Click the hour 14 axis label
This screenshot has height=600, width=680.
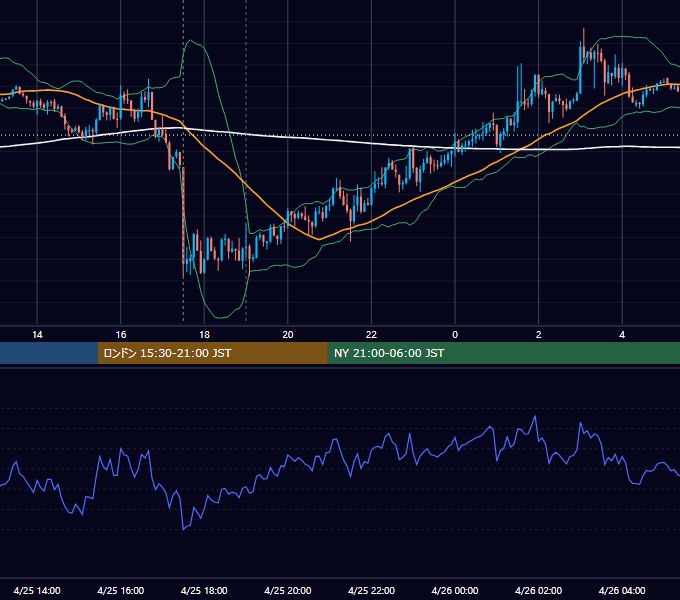(37, 335)
